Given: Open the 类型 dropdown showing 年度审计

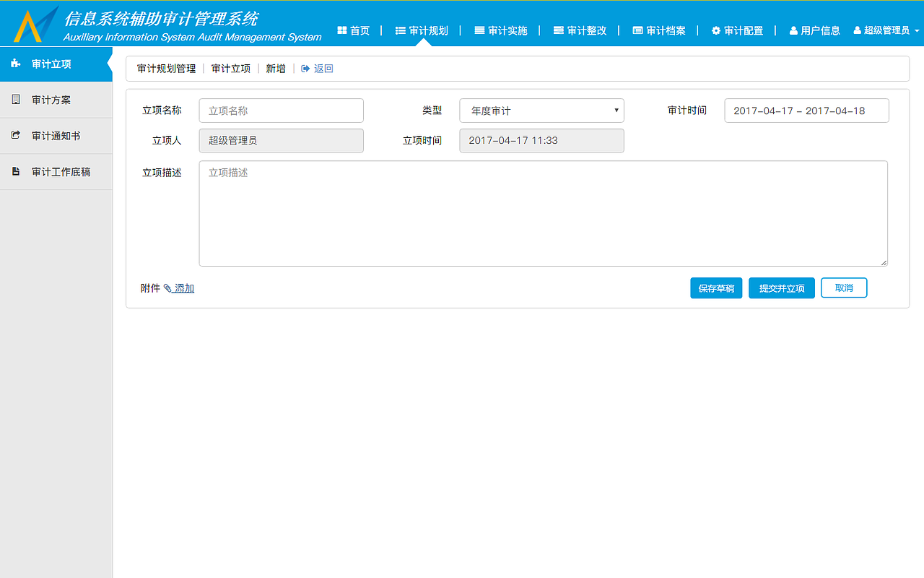Looking at the screenshot, I should (x=541, y=110).
